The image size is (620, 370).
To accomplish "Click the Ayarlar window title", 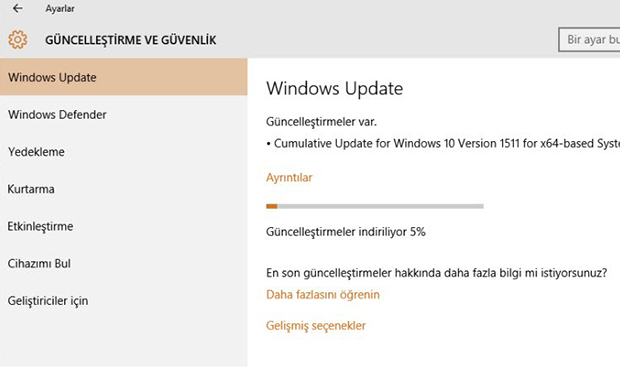I will coord(60,9).
